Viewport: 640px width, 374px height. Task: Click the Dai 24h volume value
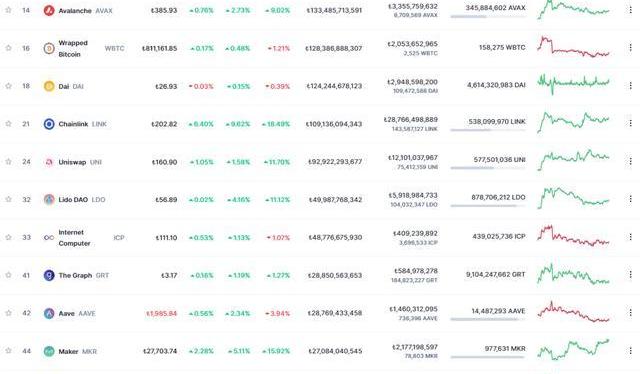(x=413, y=82)
